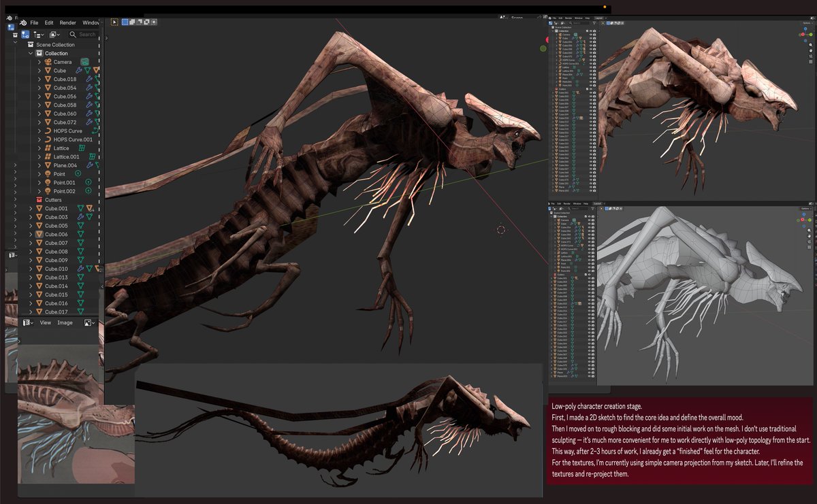Screen dimensions: 817x504
Task: Open the Render menu in main Blender window
Action: 68,22
